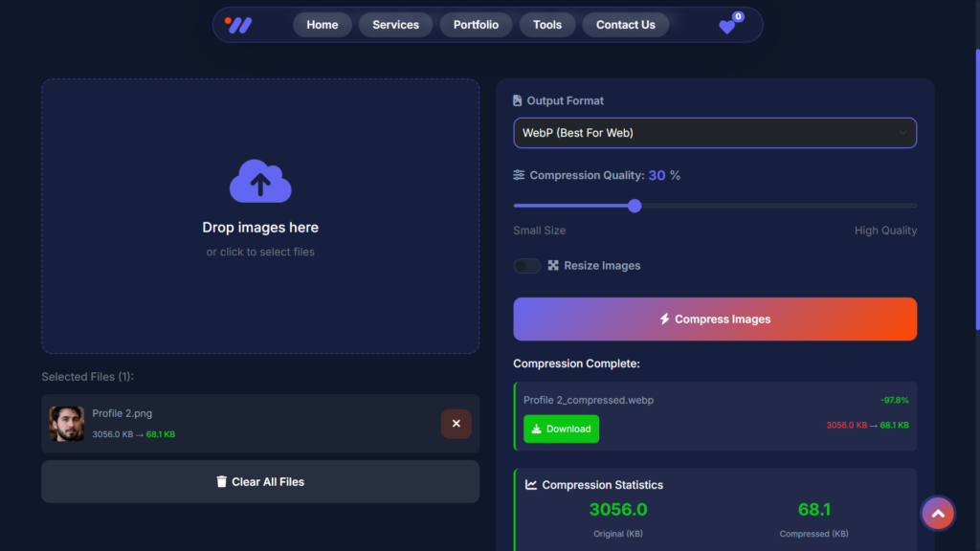Enable the Resize Images toggle
Screen dimensions: 980x551
click(527, 266)
